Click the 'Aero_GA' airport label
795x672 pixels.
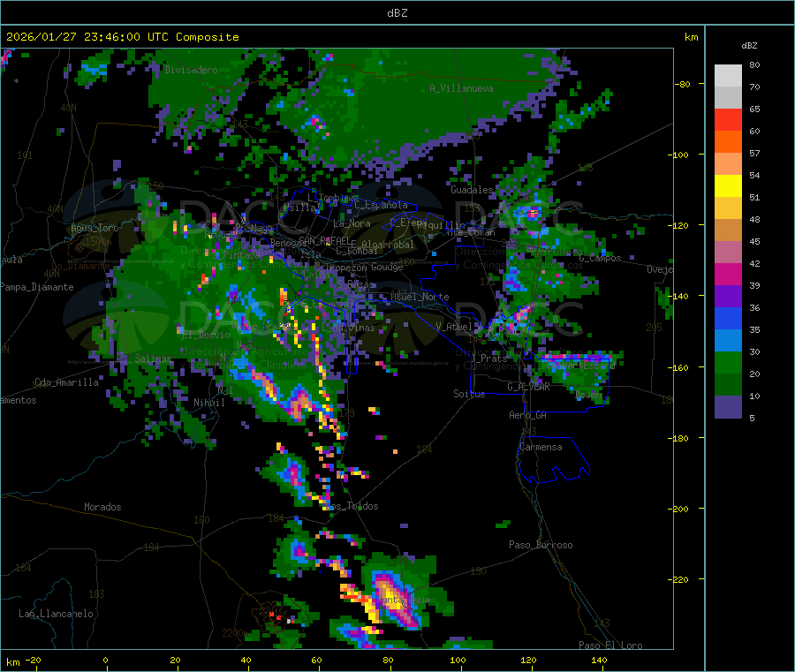(x=528, y=415)
